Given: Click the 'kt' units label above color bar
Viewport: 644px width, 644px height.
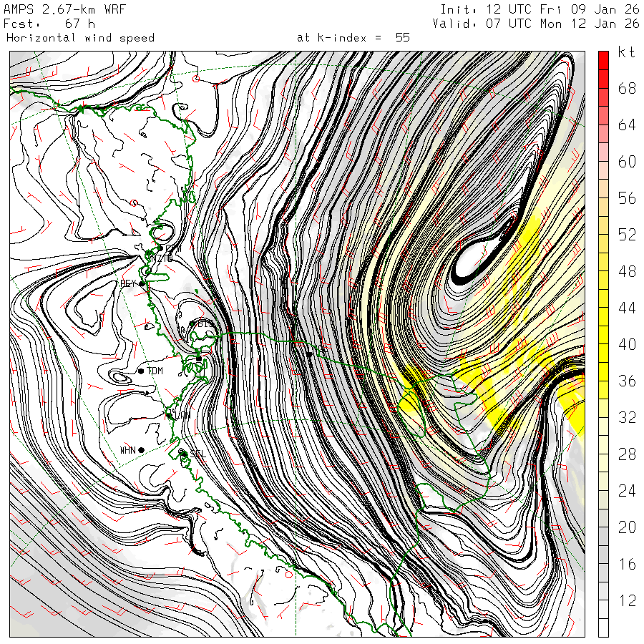Looking at the screenshot, I should click(x=627, y=52).
